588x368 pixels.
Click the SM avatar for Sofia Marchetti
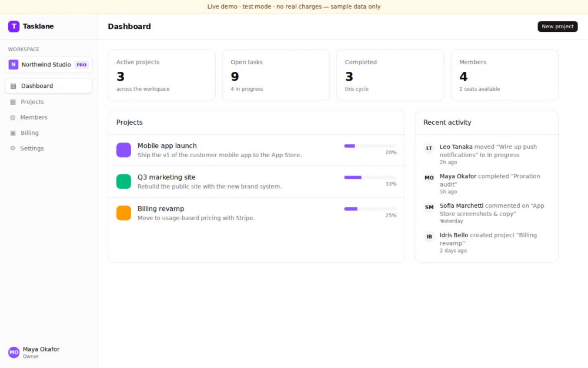(429, 207)
